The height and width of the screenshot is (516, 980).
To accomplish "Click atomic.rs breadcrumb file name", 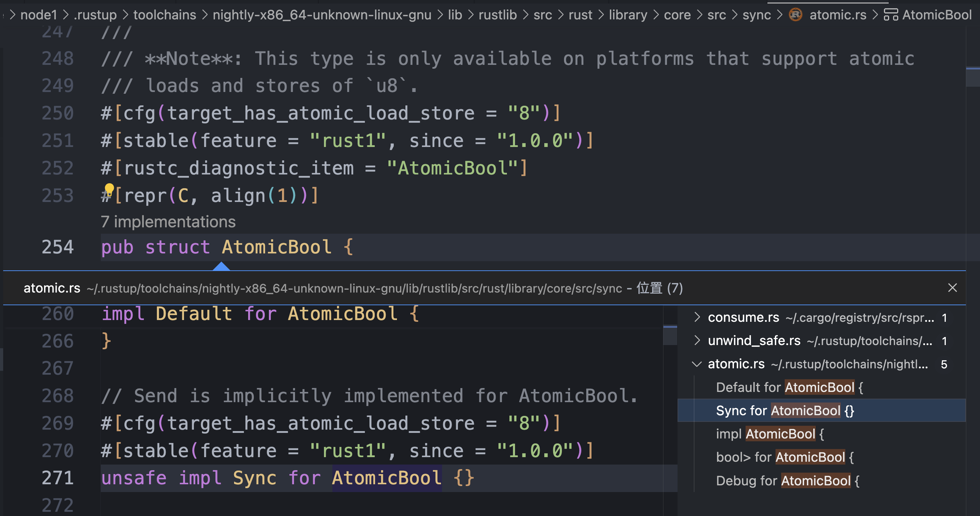I will coord(838,15).
